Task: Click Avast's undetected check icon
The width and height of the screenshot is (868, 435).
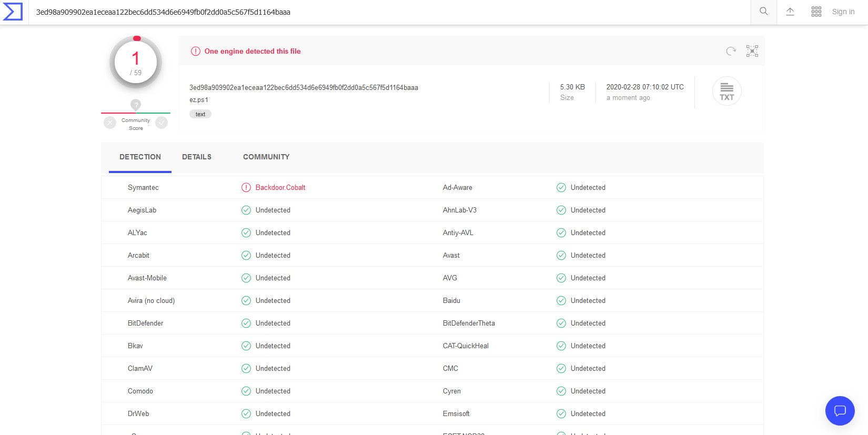Action: point(561,255)
